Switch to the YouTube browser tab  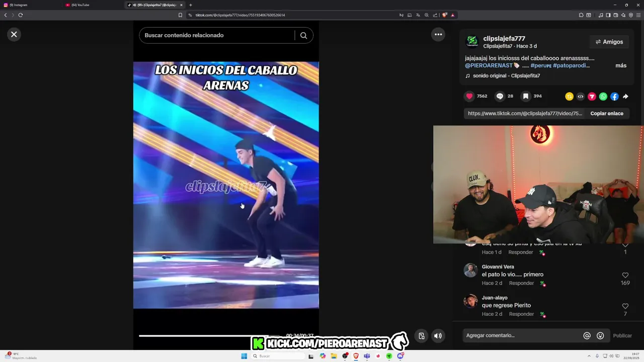pyautogui.click(x=93, y=5)
